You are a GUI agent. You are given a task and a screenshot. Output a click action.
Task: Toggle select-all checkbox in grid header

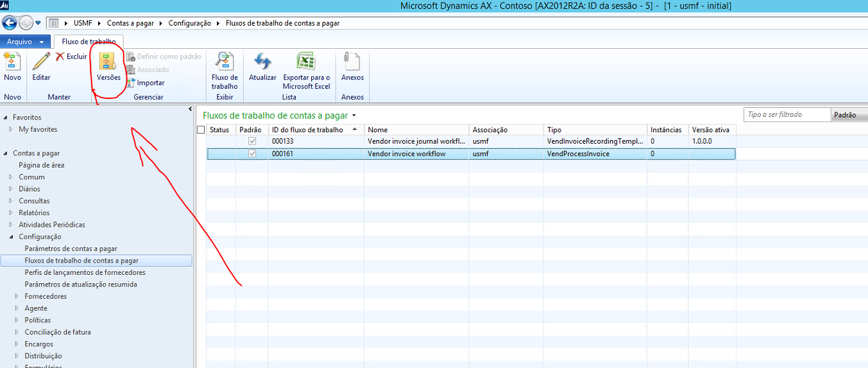tap(201, 130)
